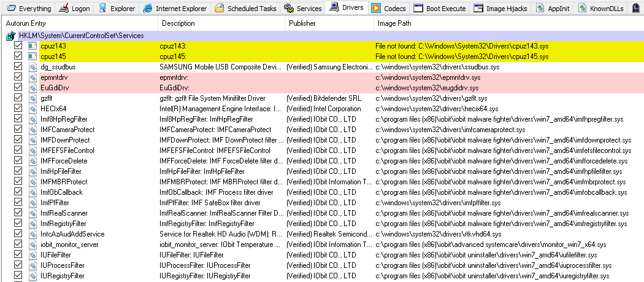Toggle the IUFileFilter checkbox
This screenshot has height=282, width=644.
[18, 255]
